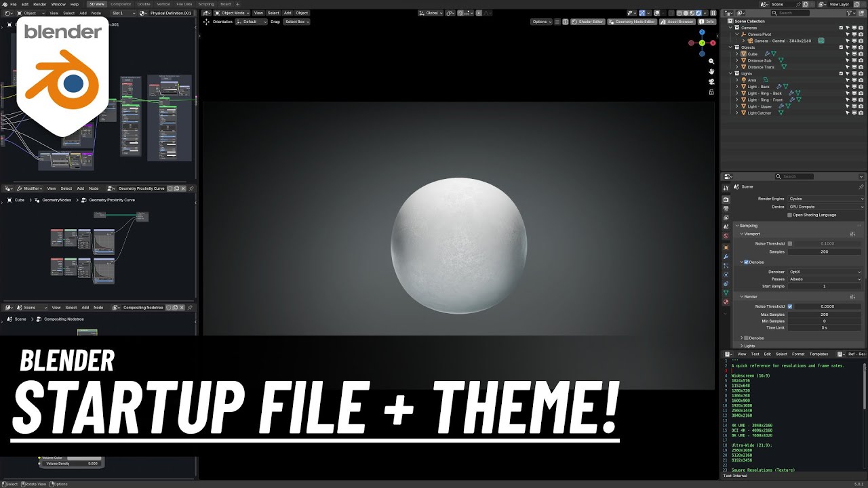Click the Area light data icon in the outliner
The image size is (868, 488).
[x=766, y=80]
